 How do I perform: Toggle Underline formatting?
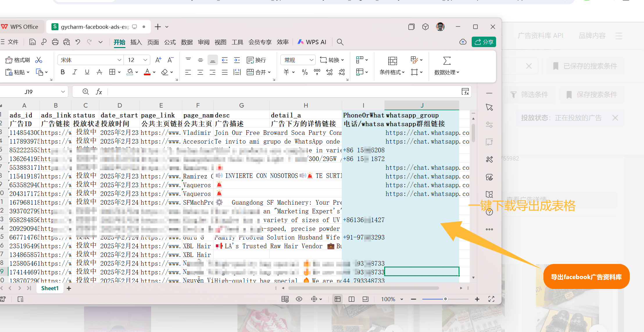87,72
